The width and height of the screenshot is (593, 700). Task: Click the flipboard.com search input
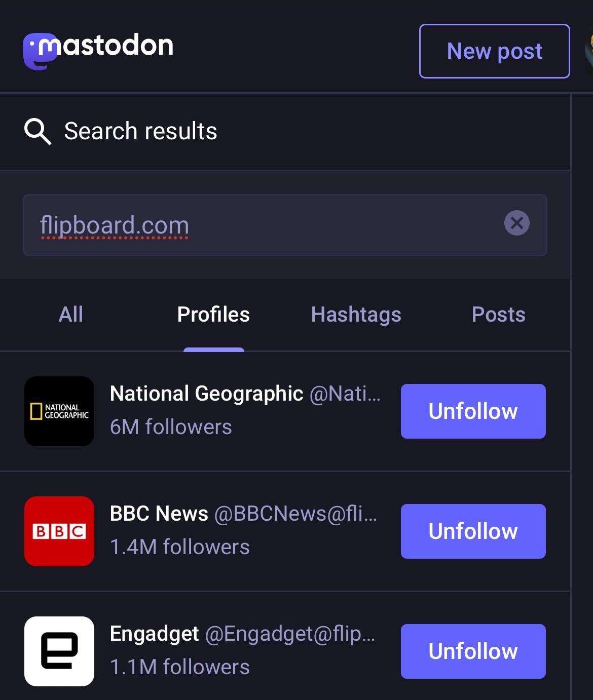(x=264, y=225)
